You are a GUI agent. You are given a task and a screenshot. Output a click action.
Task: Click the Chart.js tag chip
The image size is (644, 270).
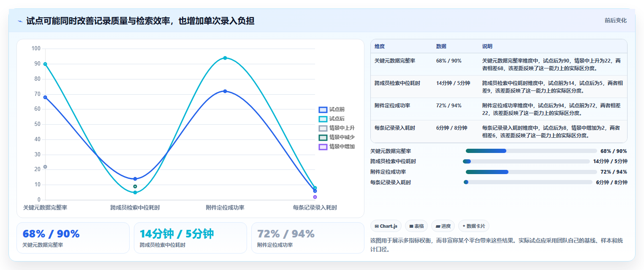tap(386, 226)
